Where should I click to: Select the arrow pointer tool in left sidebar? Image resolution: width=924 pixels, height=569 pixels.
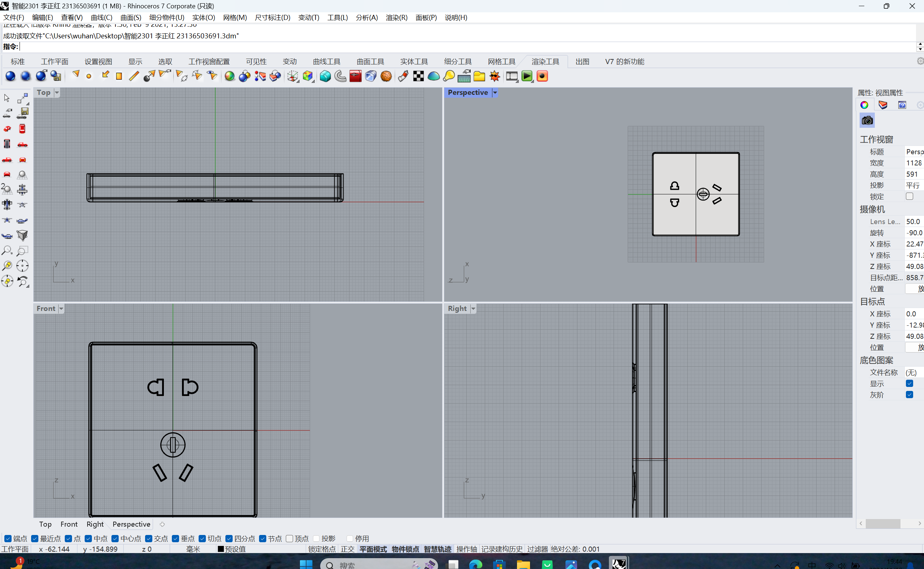(x=7, y=98)
